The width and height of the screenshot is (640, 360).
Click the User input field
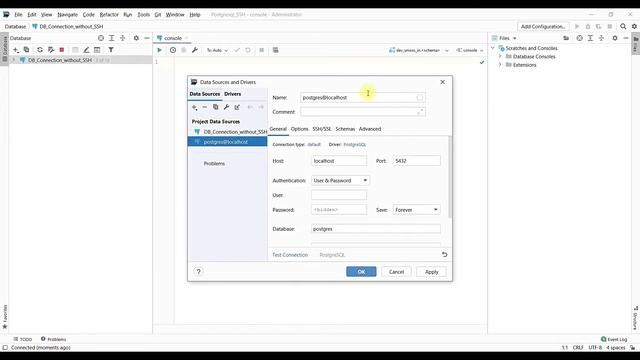point(339,195)
